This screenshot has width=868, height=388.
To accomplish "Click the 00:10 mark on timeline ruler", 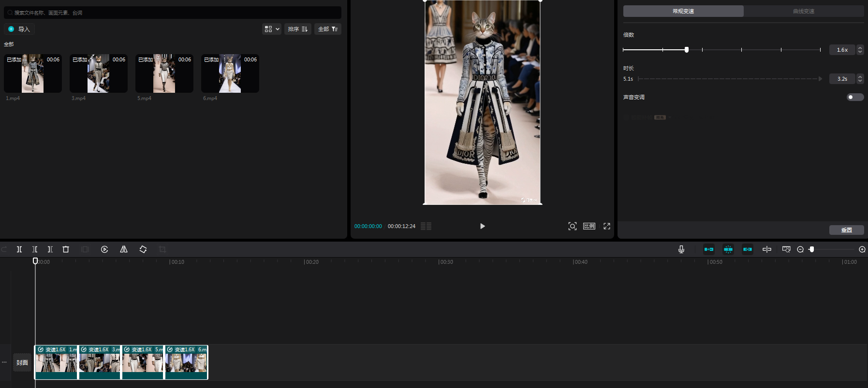I will click(177, 262).
